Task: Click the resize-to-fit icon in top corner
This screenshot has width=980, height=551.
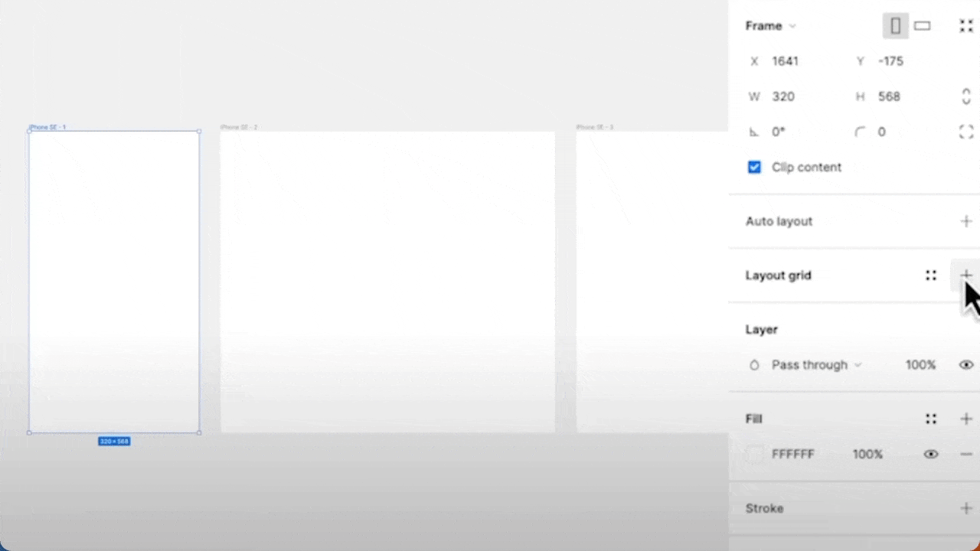Action: coord(965,25)
